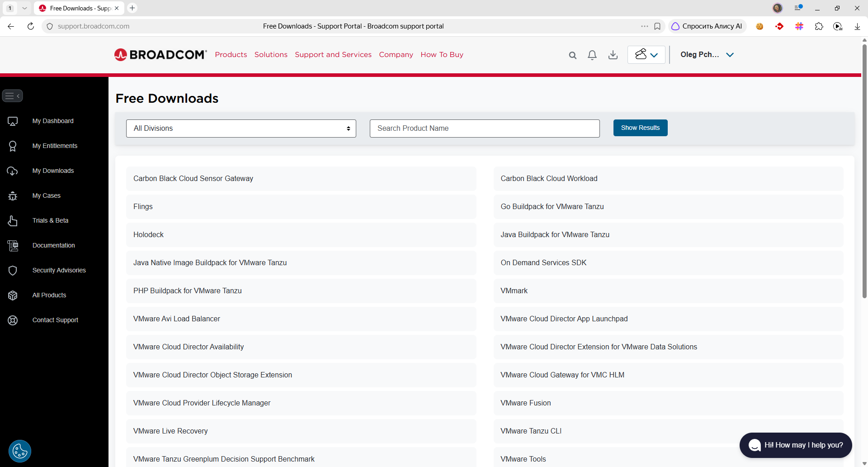Open Java Native Image Buildpack entry
Viewport: 868px width, 467px height.
click(x=301, y=263)
